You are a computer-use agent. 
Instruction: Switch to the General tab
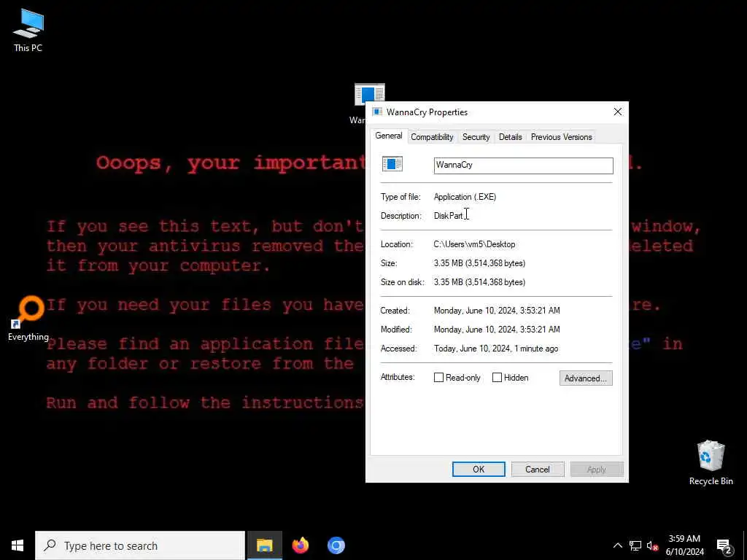click(388, 136)
